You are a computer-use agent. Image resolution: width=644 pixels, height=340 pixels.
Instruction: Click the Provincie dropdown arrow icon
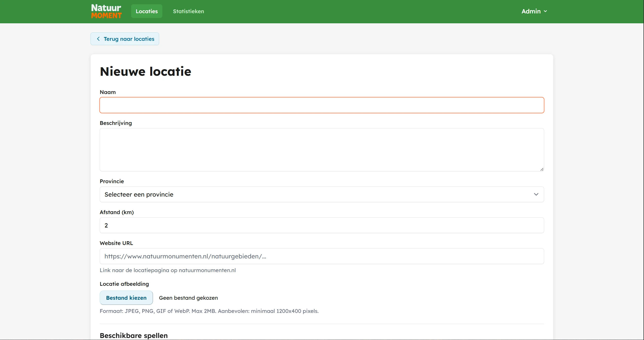[x=536, y=194]
